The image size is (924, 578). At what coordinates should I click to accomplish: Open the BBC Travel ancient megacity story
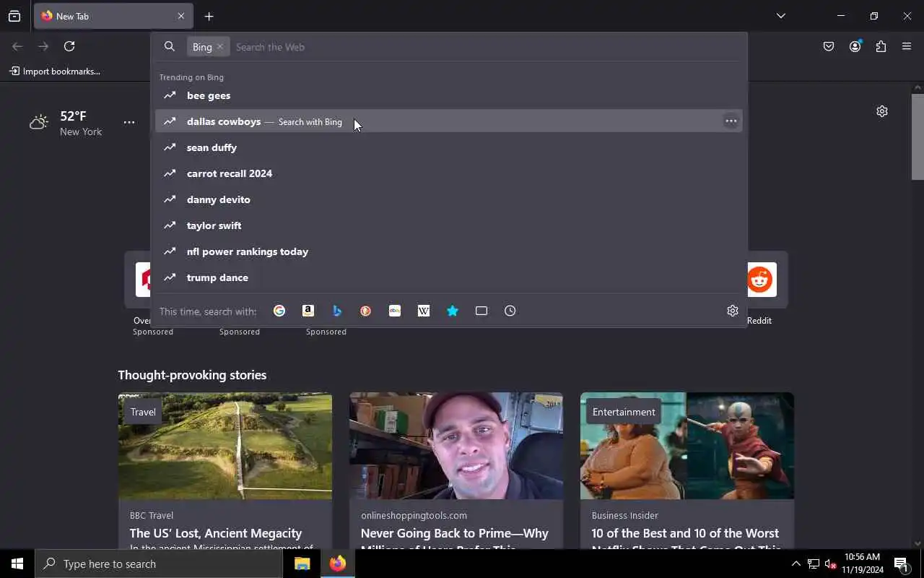(x=225, y=471)
